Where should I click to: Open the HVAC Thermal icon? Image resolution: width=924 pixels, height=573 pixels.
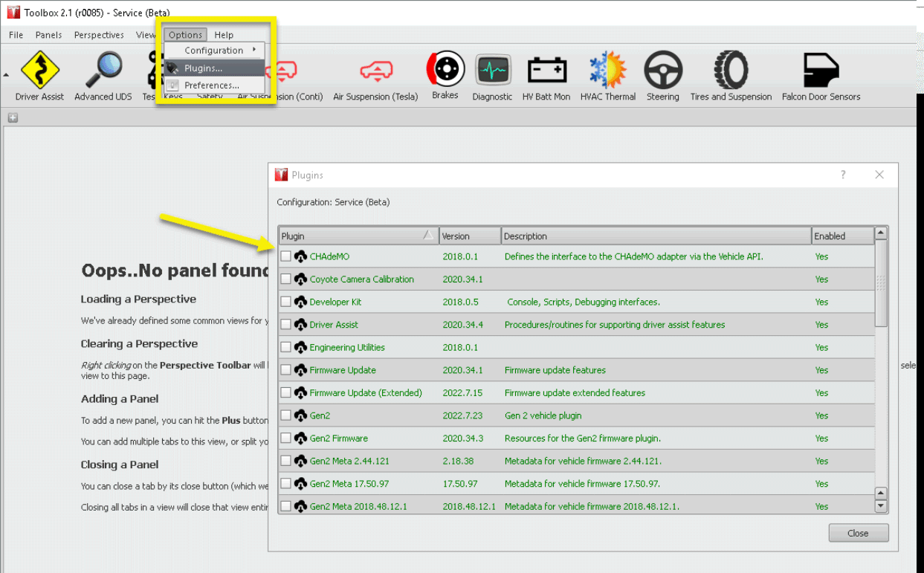(608, 70)
